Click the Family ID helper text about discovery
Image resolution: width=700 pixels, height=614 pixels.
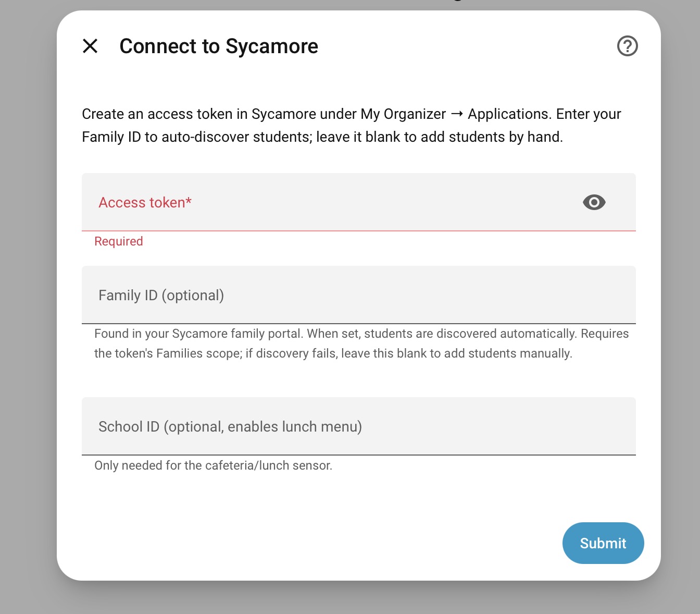point(361,343)
